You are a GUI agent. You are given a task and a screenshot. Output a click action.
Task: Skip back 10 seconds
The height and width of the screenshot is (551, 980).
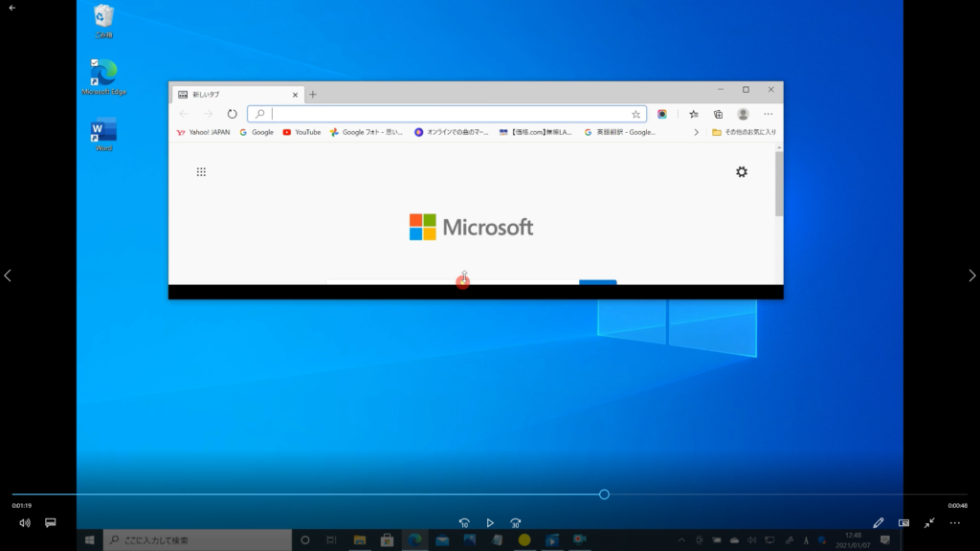coord(464,523)
